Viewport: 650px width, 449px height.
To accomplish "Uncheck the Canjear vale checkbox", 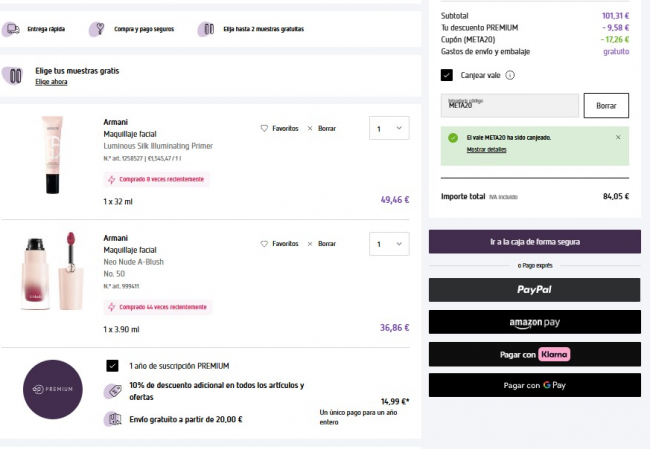I will click(x=447, y=75).
